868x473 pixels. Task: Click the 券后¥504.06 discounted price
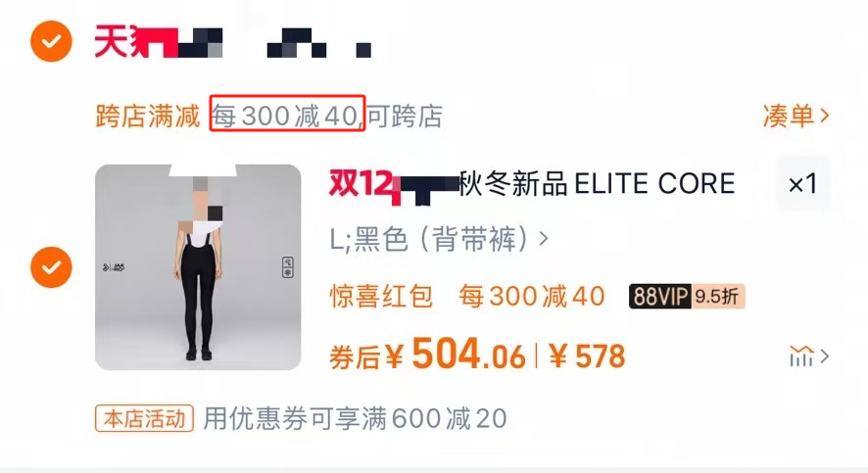(x=427, y=355)
